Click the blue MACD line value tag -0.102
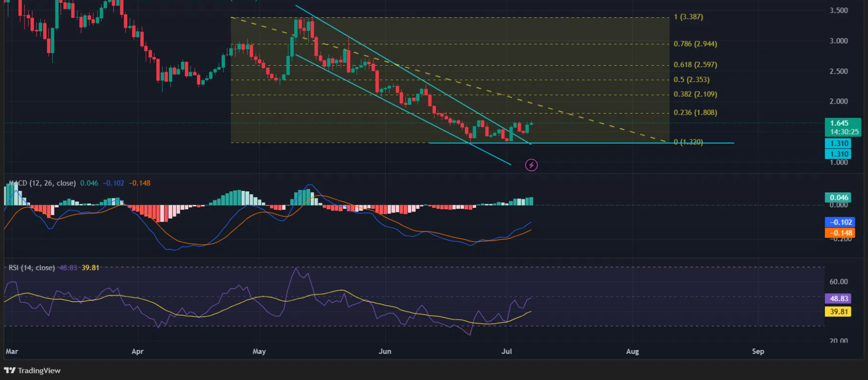 point(840,222)
